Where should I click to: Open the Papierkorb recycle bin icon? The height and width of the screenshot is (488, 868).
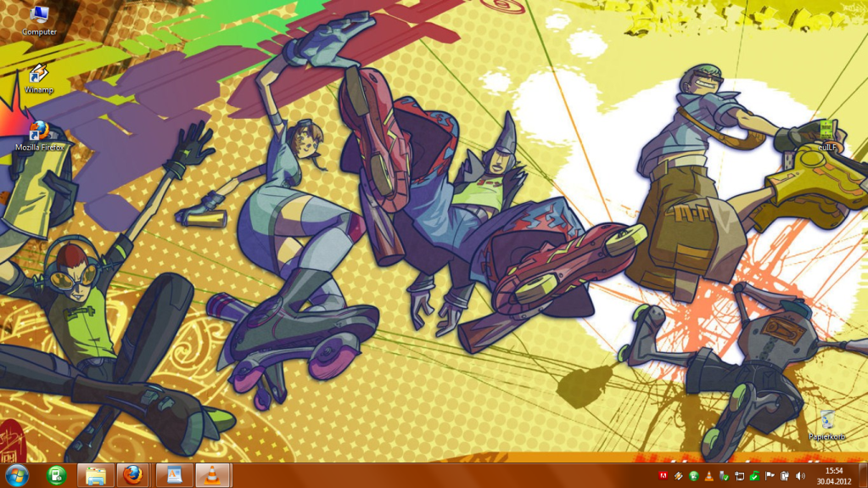tap(827, 425)
